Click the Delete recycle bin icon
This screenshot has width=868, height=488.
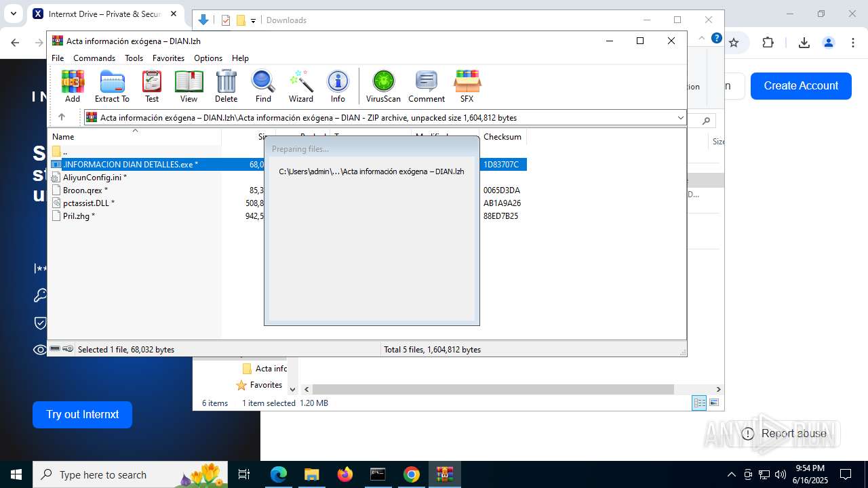pos(226,86)
